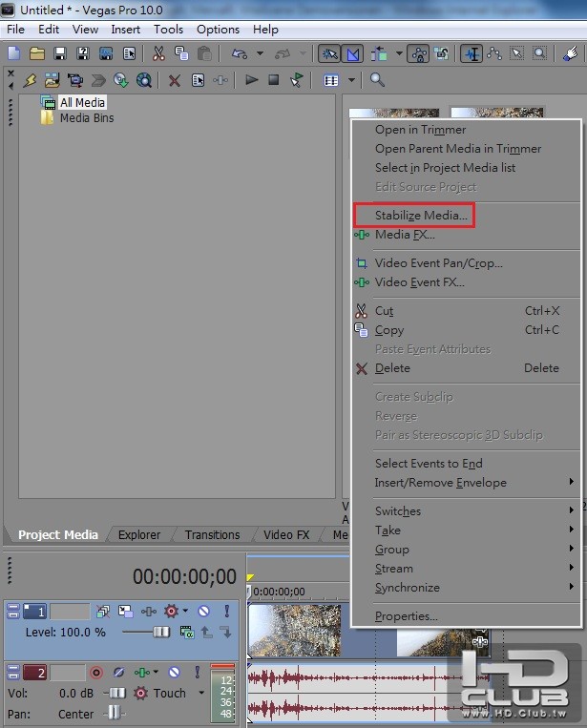This screenshot has height=728, width=587.
Task: Toggle Automatic Crossfades in toolbar
Action: [352, 53]
